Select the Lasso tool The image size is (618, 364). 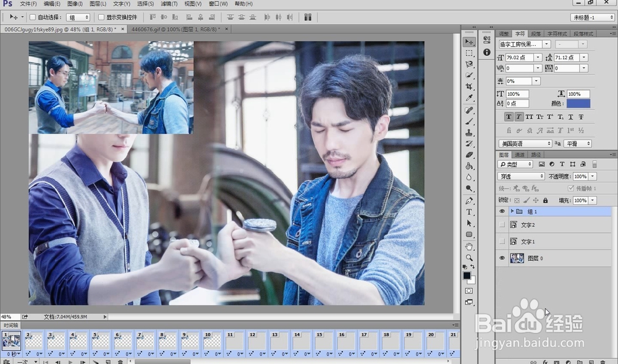468,64
